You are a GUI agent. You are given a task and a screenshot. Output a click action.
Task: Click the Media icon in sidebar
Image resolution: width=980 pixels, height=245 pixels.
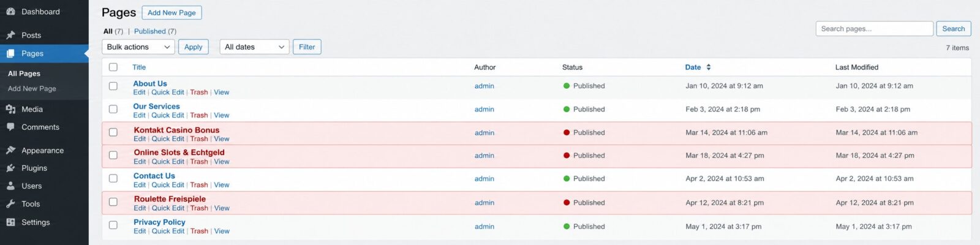[x=10, y=109]
